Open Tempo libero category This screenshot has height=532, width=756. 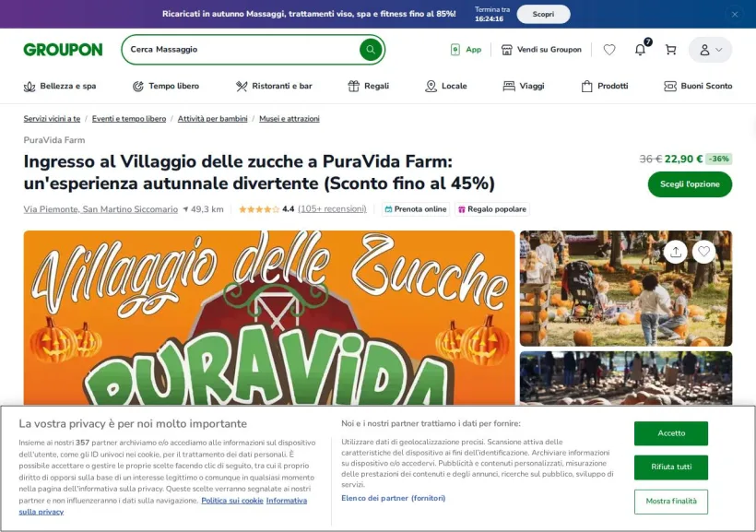click(165, 87)
